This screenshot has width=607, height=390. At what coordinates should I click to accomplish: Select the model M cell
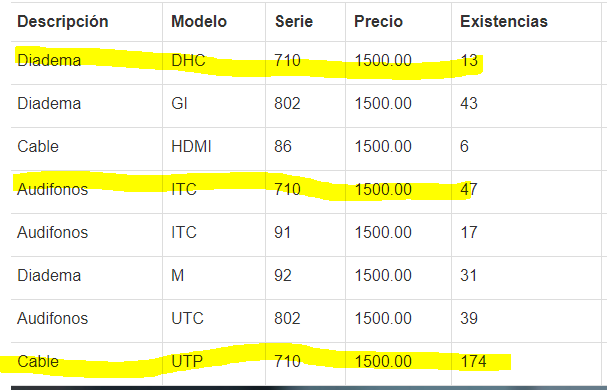(x=178, y=275)
